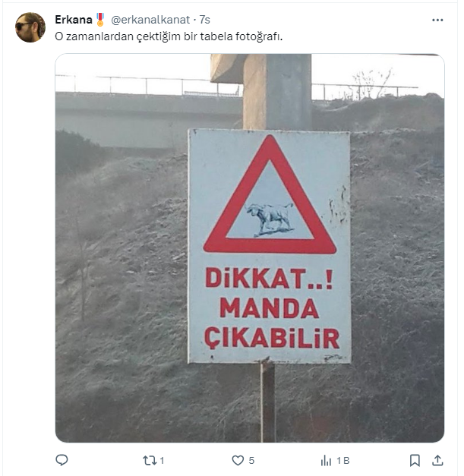Click the MANDA ÇIKABİLİR text on sign
Viewport: 464px width, 476px height.
coord(271,323)
